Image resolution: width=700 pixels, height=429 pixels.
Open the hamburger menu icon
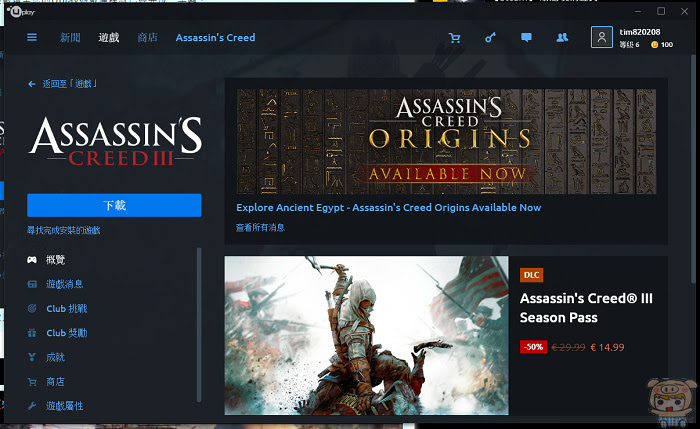(32, 37)
